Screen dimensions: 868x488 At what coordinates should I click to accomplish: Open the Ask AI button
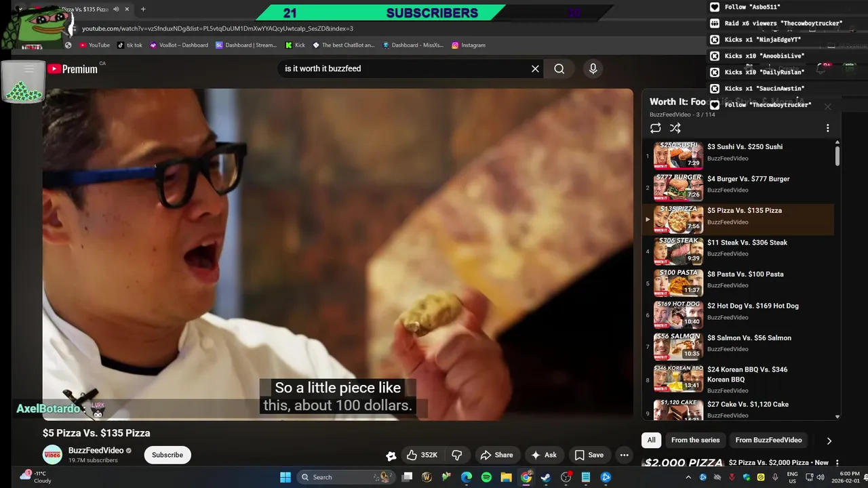click(543, 455)
